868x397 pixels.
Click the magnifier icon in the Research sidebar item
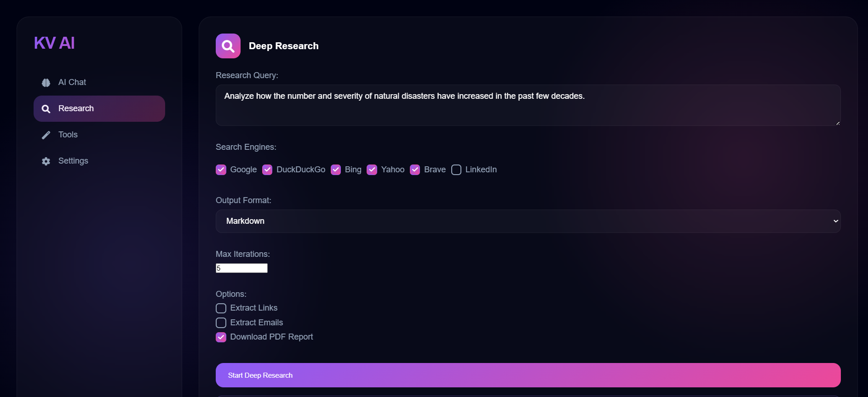pos(46,109)
